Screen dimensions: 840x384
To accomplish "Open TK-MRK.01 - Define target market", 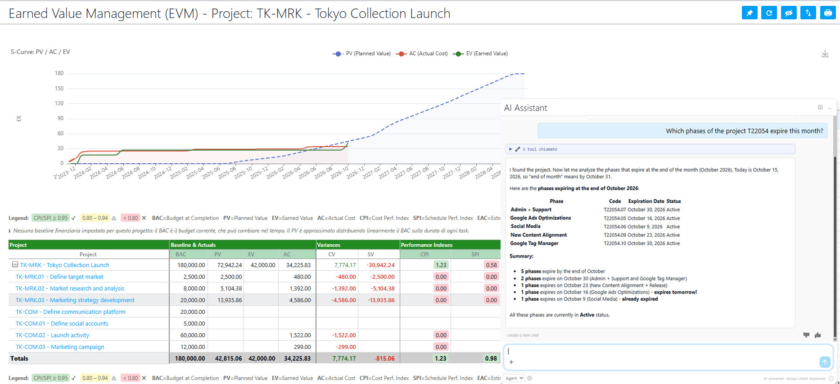I will click(59, 277).
